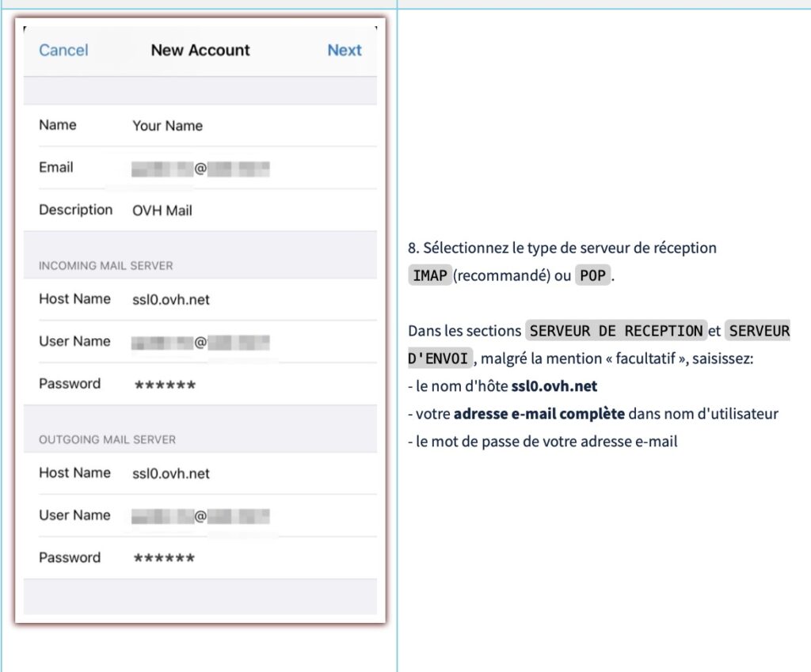Image resolution: width=811 pixels, height=672 pixels.
Task: Click the outgoing mail server Host Name value
Action: (x=171, y=473)
